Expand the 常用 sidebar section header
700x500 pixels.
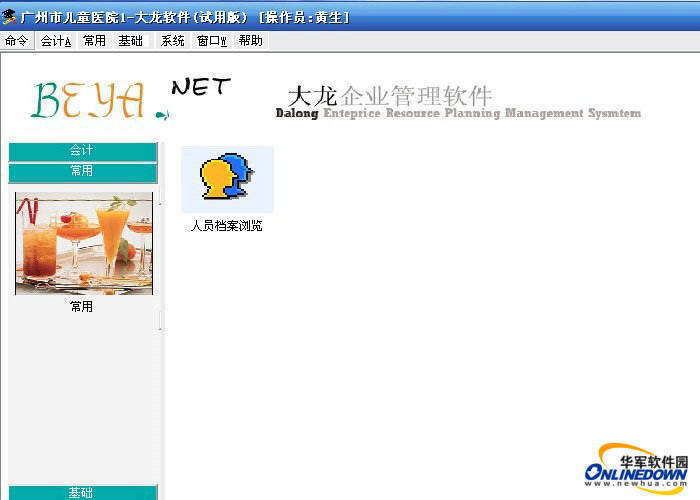(83, 172)
